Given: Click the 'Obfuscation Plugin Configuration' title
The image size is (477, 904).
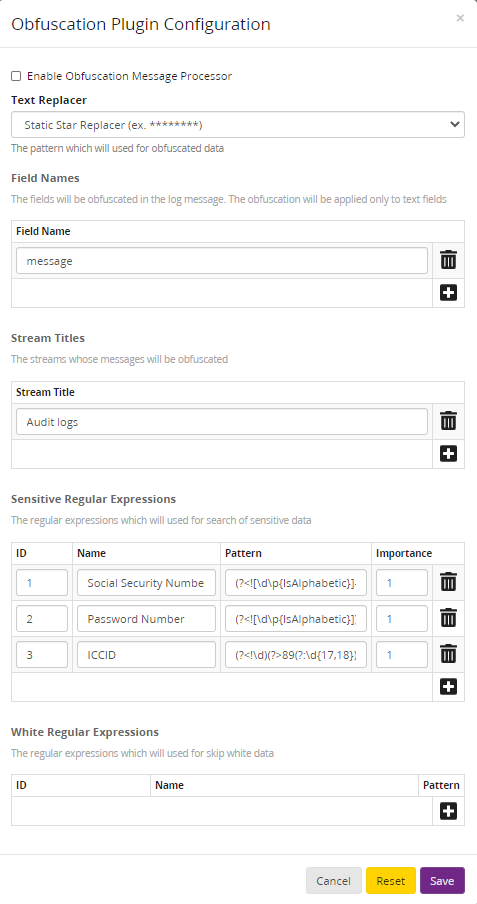Looking at the screenshot, I should [141, 24].
